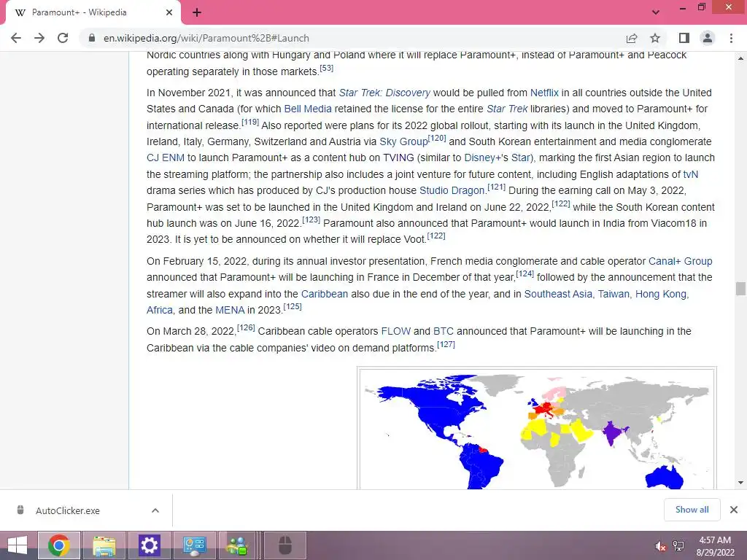Open the users icon app in taskbar
Screen dimensions: 747x560
(x=238, y=545)
